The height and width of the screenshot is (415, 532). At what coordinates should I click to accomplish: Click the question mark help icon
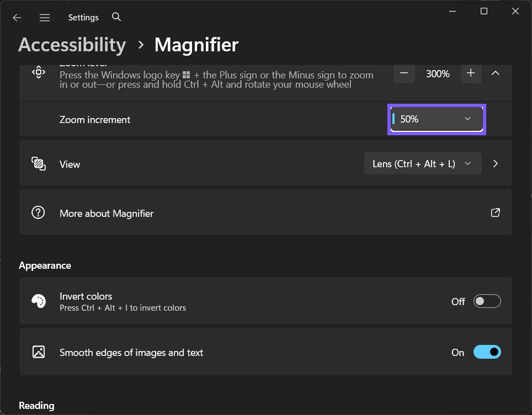point(38,213)
